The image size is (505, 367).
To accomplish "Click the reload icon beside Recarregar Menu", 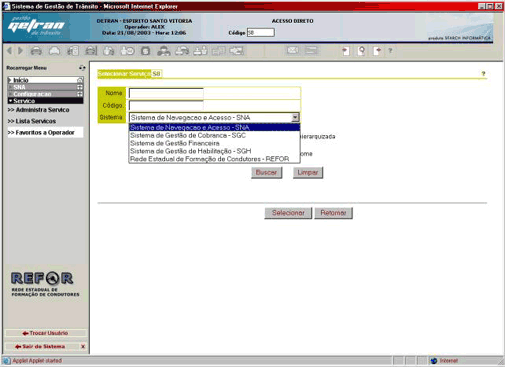I will 82,68.
